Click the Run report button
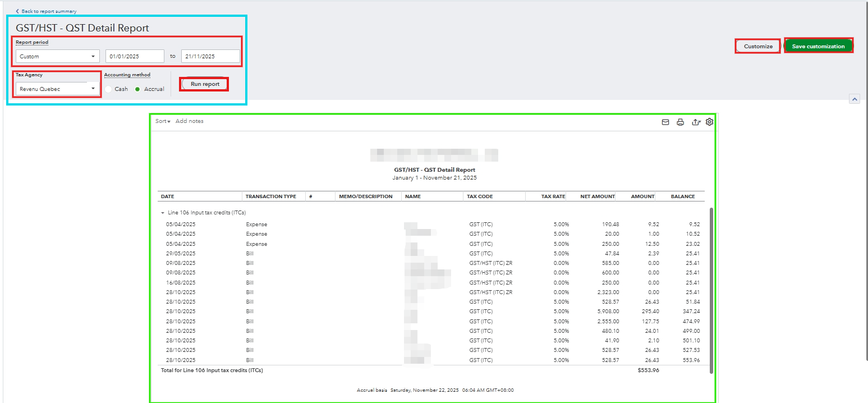The width and height of the screenshot is (868, 403). [x=205, y=84]
